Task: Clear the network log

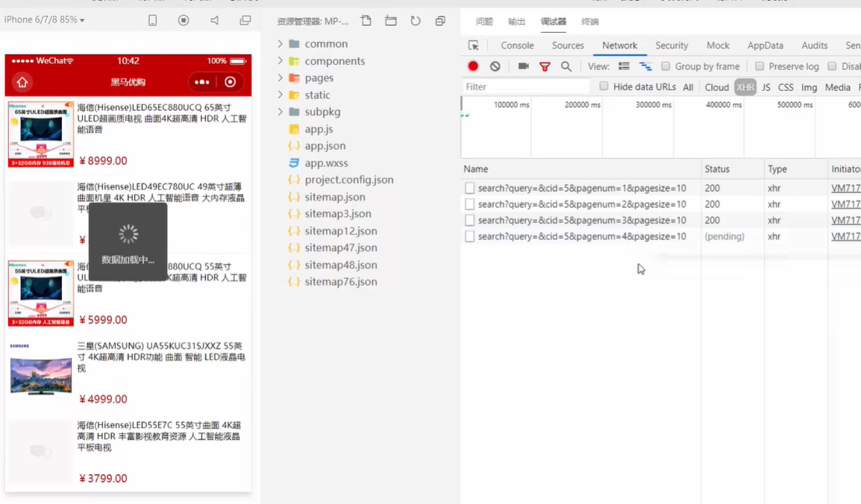Action: click(x=495, y=66)
